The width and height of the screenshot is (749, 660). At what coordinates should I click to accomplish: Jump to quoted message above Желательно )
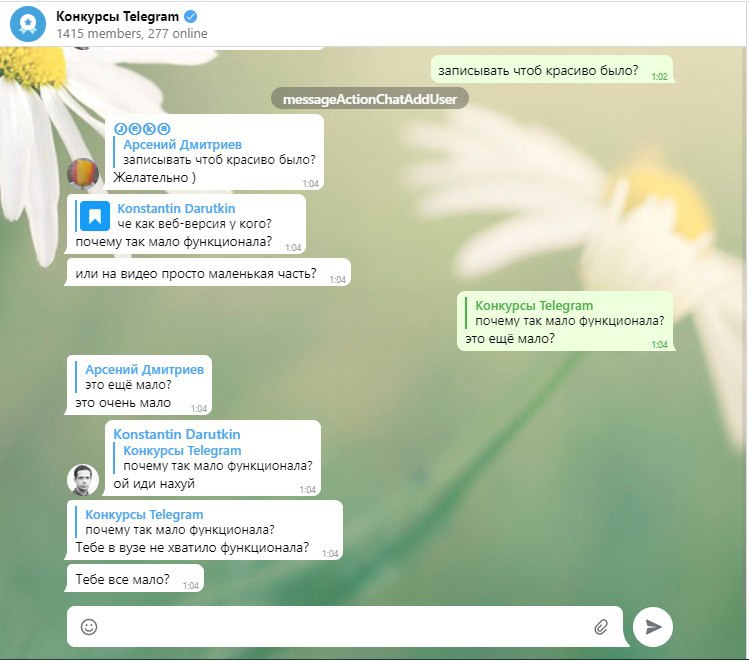tap(214, 152)
